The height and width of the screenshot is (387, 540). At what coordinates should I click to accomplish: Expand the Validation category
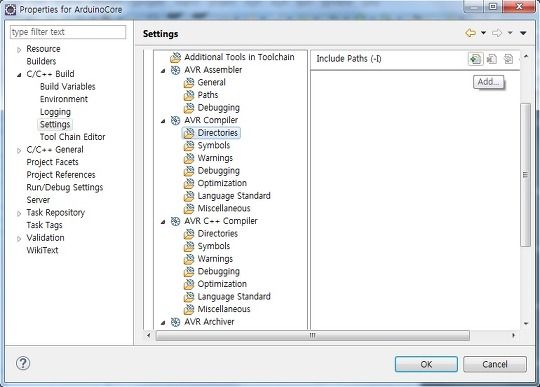pos(19,239)
